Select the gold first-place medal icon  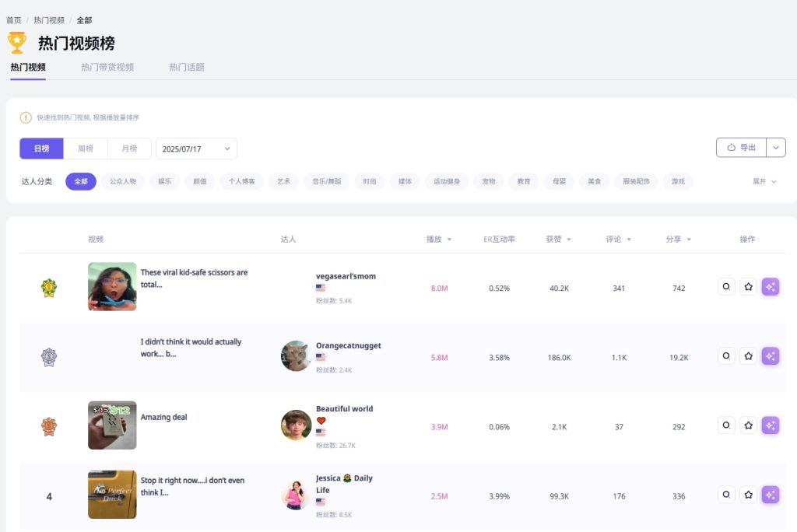tap(49, 286)
